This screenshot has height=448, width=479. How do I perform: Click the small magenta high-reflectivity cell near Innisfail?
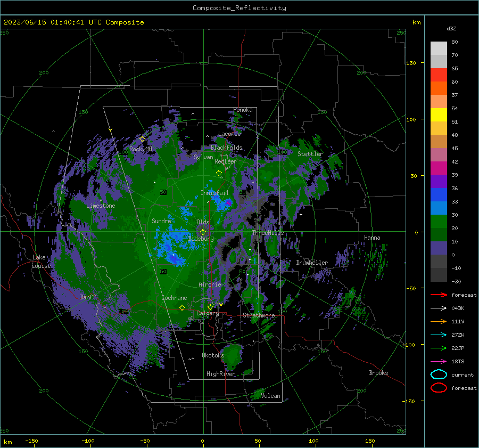(x=228, y=203)
